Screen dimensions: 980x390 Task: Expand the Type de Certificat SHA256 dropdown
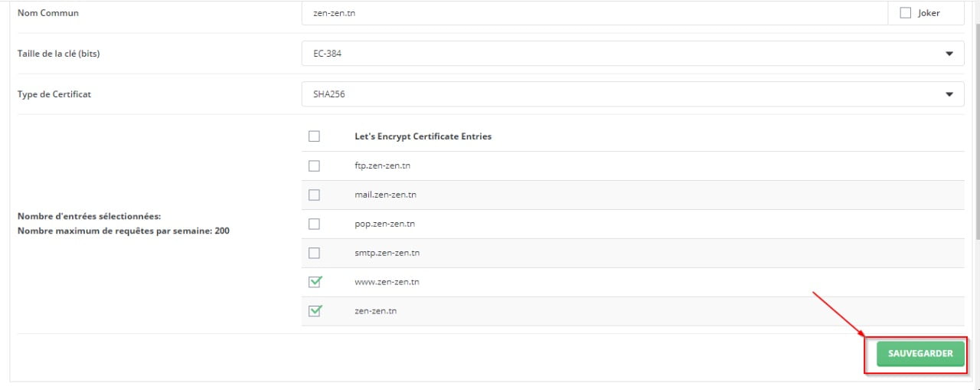click(x=632, y=94)
